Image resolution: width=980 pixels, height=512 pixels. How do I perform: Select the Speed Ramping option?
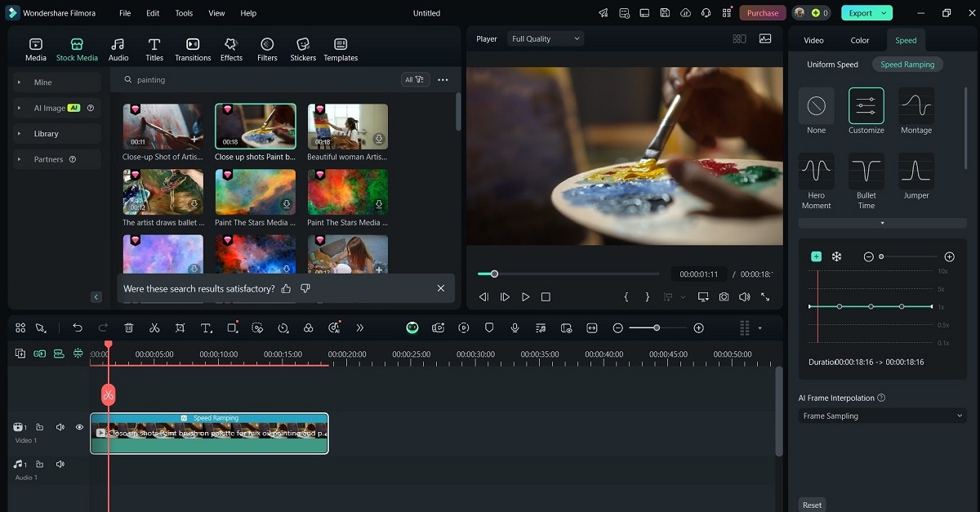point(907,65)
